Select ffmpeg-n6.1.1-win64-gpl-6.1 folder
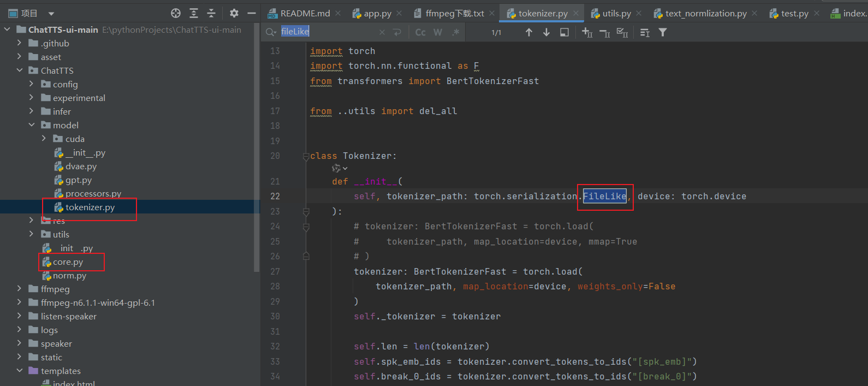Image resolution: width=868 pixels, height=386 pixels. coord(98,302)
